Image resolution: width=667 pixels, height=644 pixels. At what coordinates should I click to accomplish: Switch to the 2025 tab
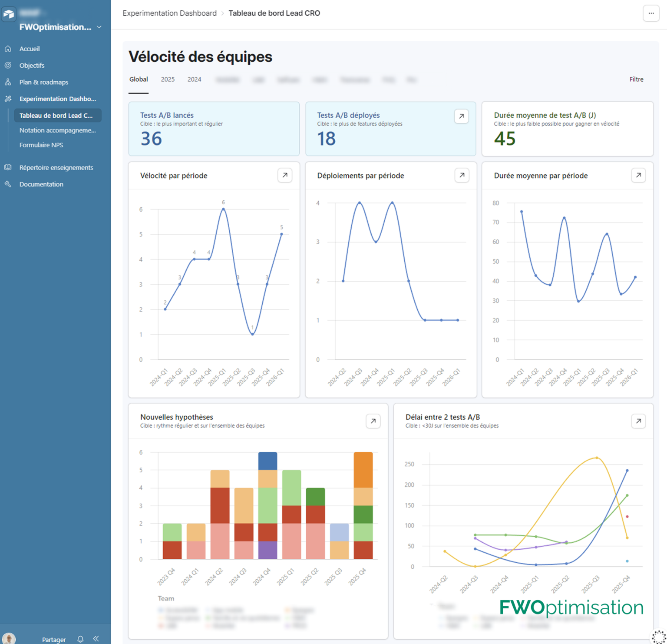168,79
